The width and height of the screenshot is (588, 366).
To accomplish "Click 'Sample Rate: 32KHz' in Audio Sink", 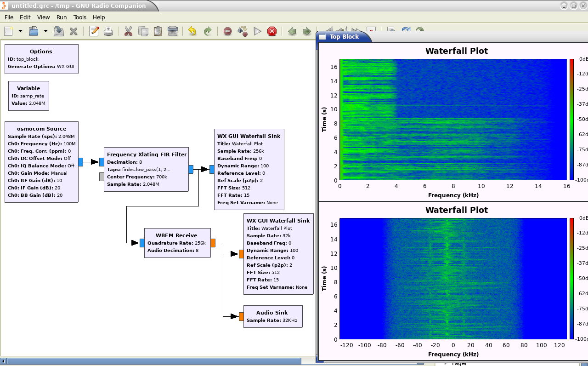I will click(x=272, y=320).
